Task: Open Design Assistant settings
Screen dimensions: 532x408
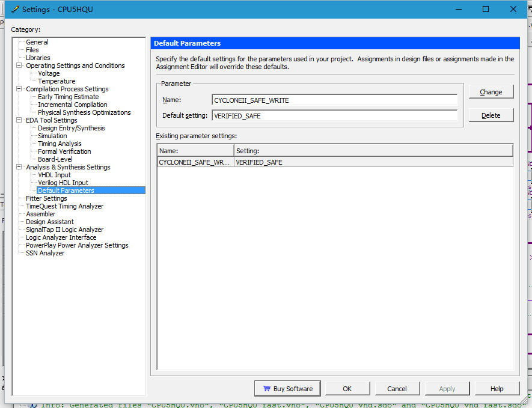Action: pos(49,222)
